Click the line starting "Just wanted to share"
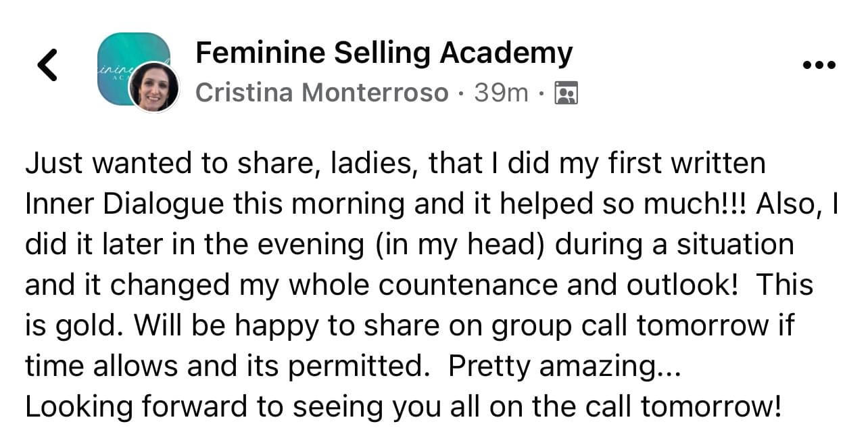 (x=395, y=164)
